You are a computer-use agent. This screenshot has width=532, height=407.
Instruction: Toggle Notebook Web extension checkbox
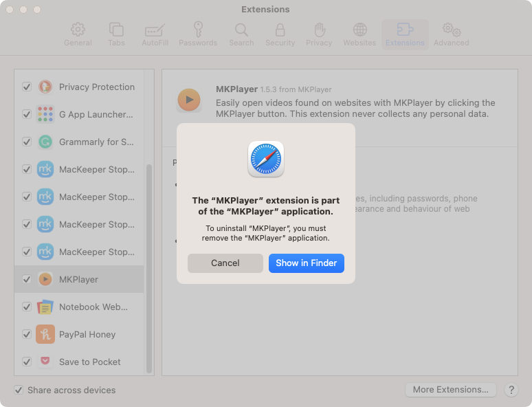click(27, 307)
